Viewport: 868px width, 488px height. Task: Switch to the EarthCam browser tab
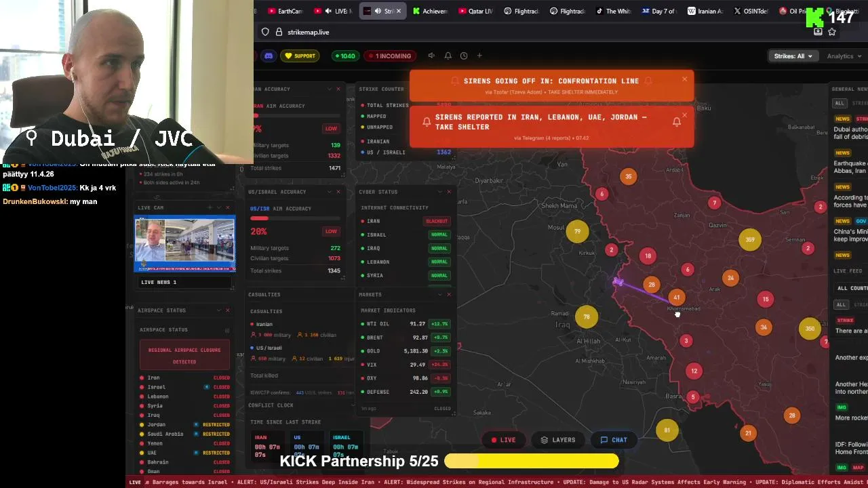point(285,11)
